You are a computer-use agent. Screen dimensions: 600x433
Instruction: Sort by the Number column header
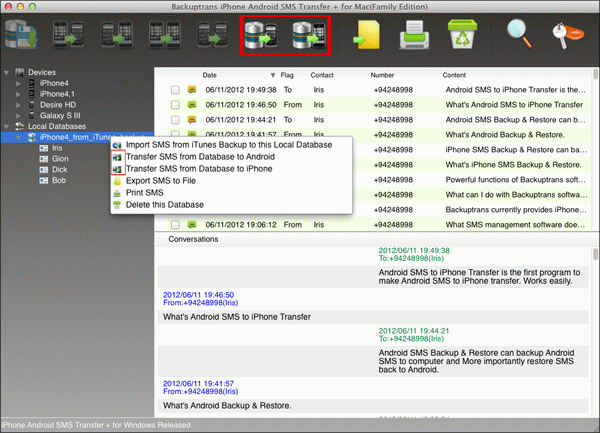click(x=382, y=75)
